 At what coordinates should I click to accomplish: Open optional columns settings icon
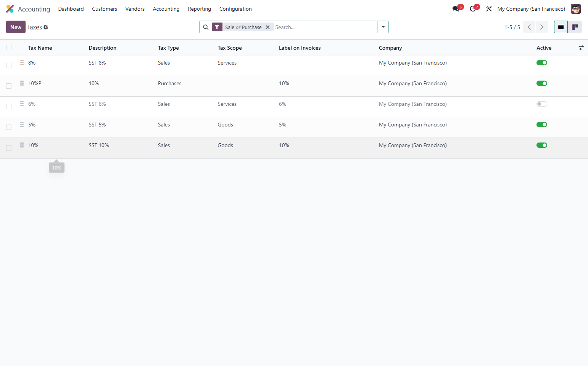click(x=581, y=48)
